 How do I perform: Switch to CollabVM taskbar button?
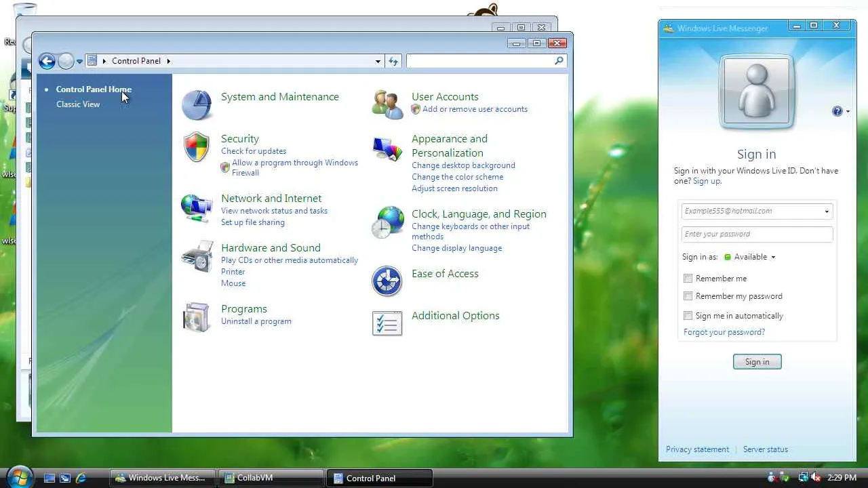pyautogui.click(x=271, y=478)
